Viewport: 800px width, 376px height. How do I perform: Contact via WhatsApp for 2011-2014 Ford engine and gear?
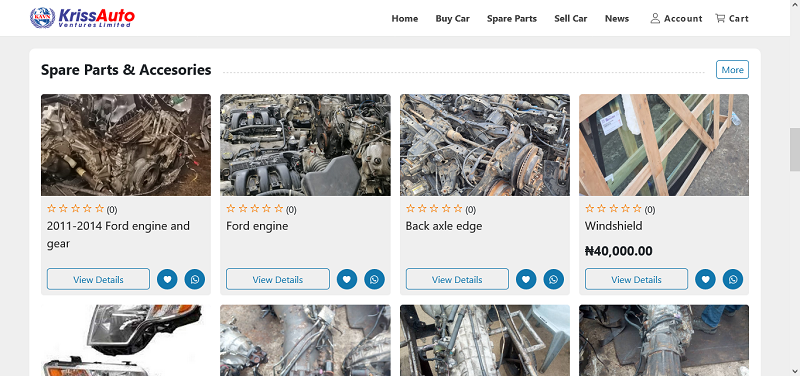(195, 279)
